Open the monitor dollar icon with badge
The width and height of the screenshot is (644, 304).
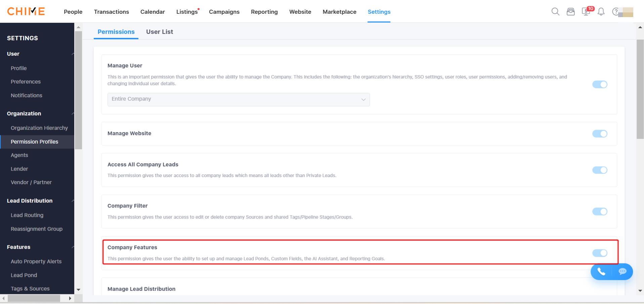click(x=587, y=11)
